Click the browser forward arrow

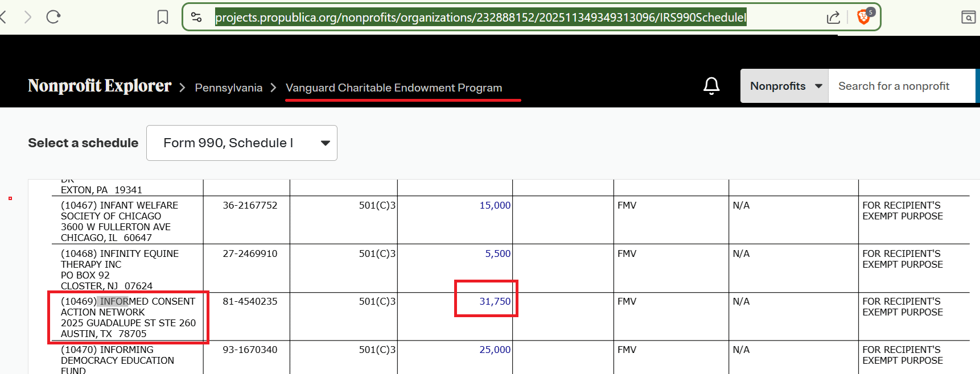click(27, 17)
